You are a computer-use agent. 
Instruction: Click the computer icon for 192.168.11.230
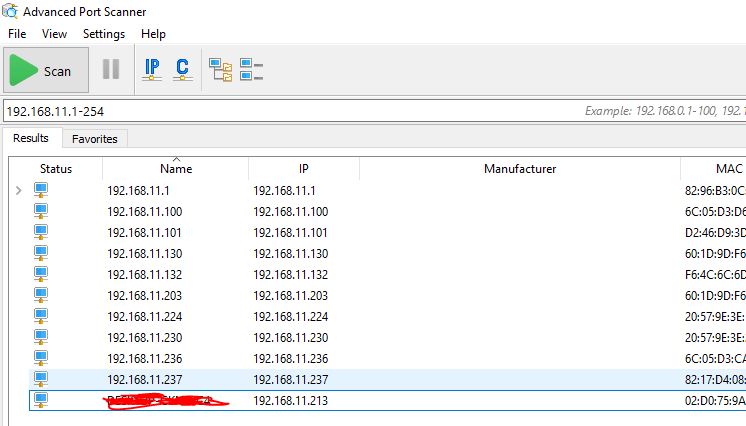point(41,337)
